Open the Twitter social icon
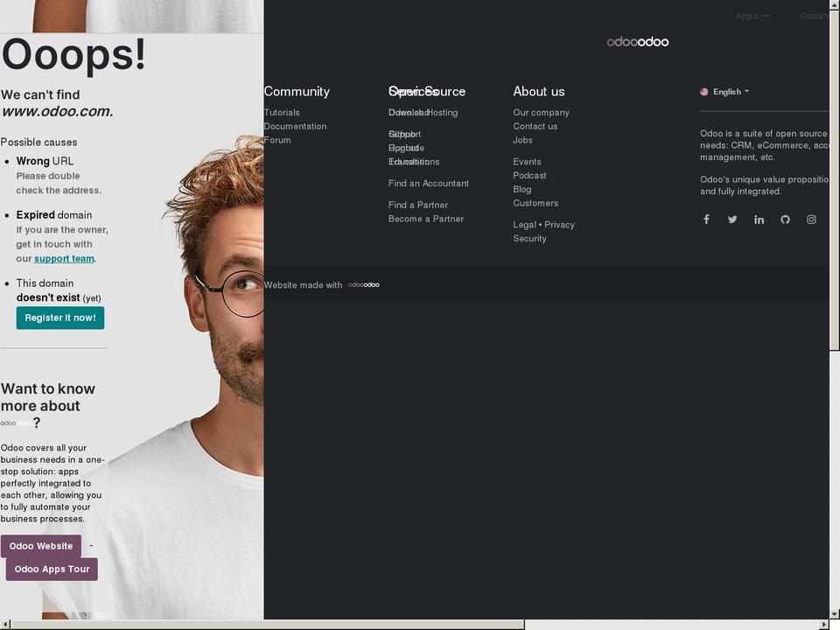Image resolution: width=840 pixels, height=630 pixels. pyautogui.click(x=732, y=219)
